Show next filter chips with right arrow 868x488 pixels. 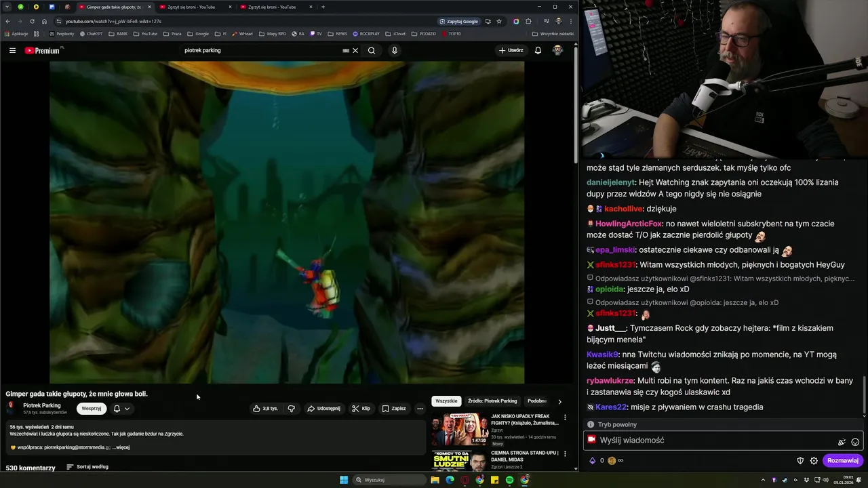[559, 401]
